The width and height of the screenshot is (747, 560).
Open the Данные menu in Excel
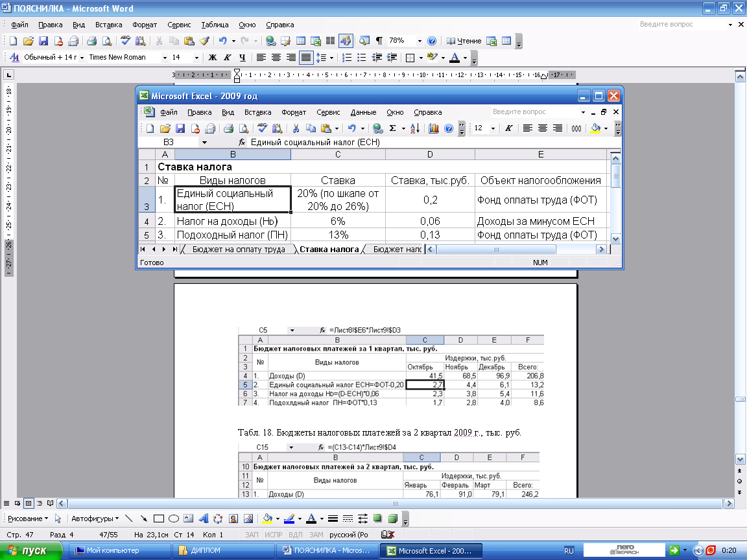[363, 112]
